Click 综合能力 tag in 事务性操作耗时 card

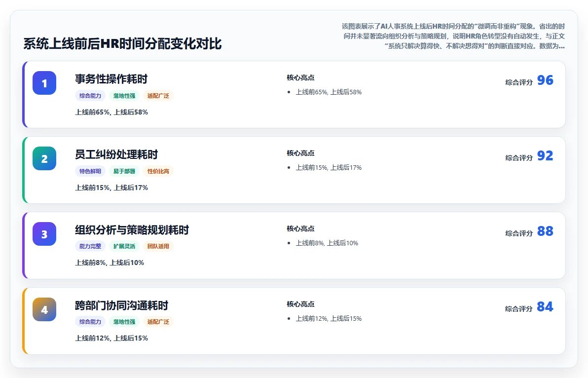[x=90, y=96]
